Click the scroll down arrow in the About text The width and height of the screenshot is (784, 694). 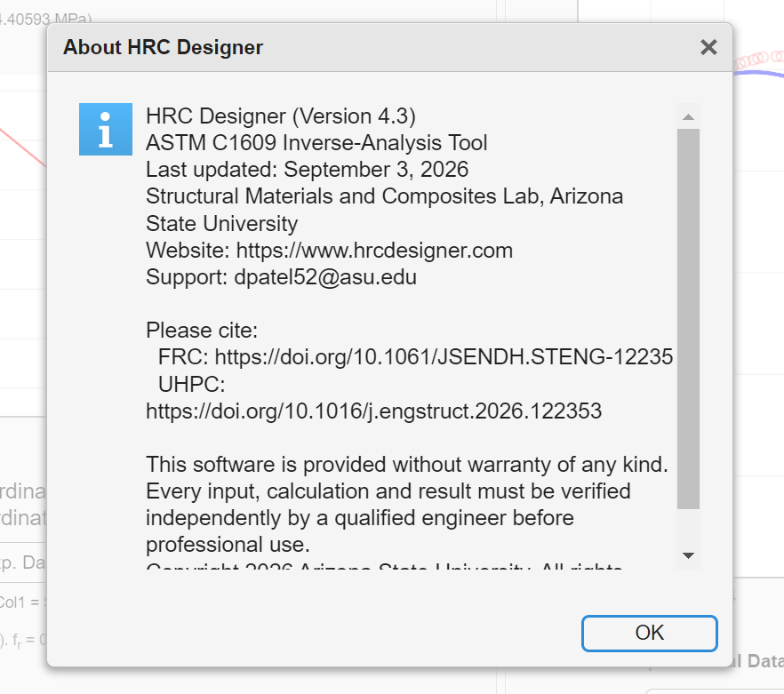(688, 555)
